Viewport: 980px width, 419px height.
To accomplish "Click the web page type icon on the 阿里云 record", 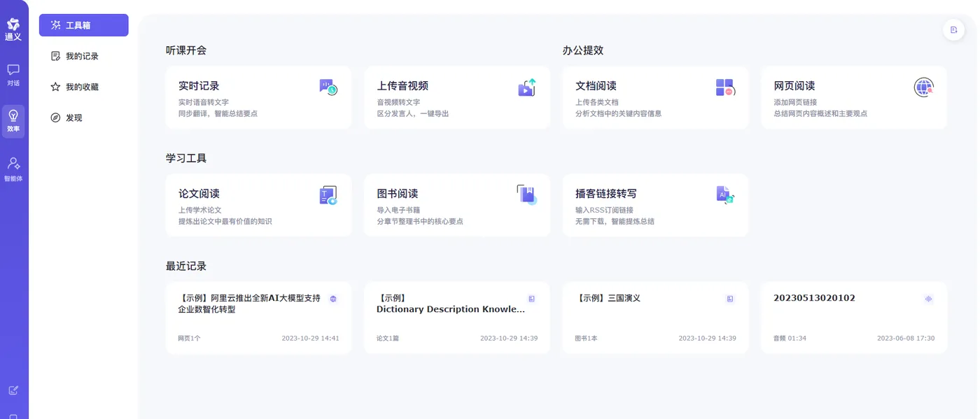I will point(333,299).
